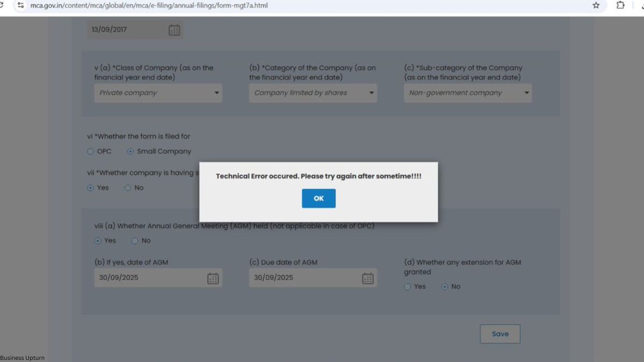Select No for AGM held
Image resolution: width=644 pixels, height=362 pixels.
coord(135,241)
